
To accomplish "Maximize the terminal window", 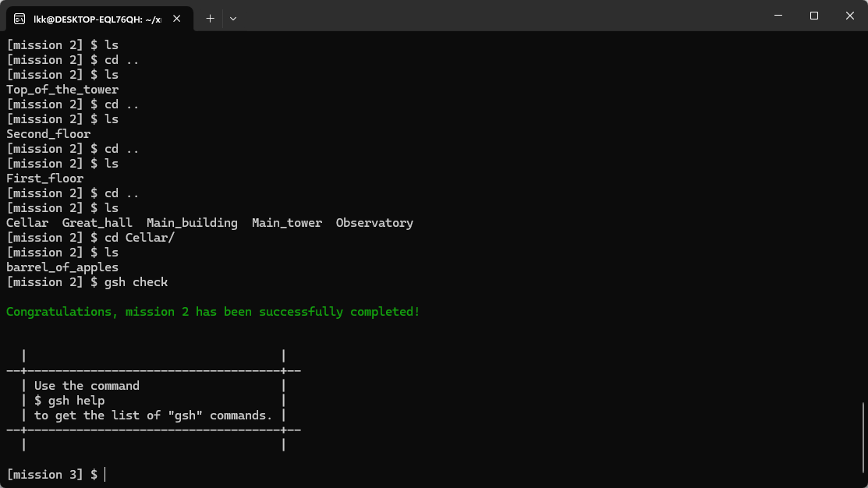I will pos(813,16).
